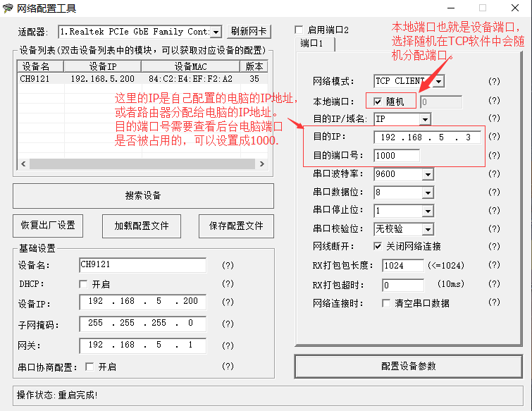This screenshot has width=532, height=411.
Task: Click 刷新网卡 button
Action: click(x=249, y=32)
